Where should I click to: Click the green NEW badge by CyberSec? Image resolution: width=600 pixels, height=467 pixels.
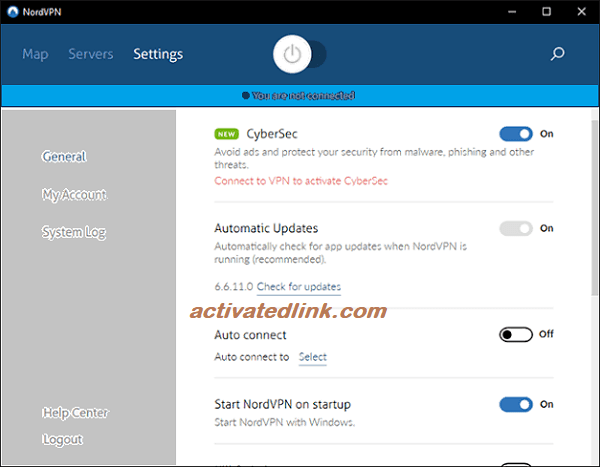[227, 134]
